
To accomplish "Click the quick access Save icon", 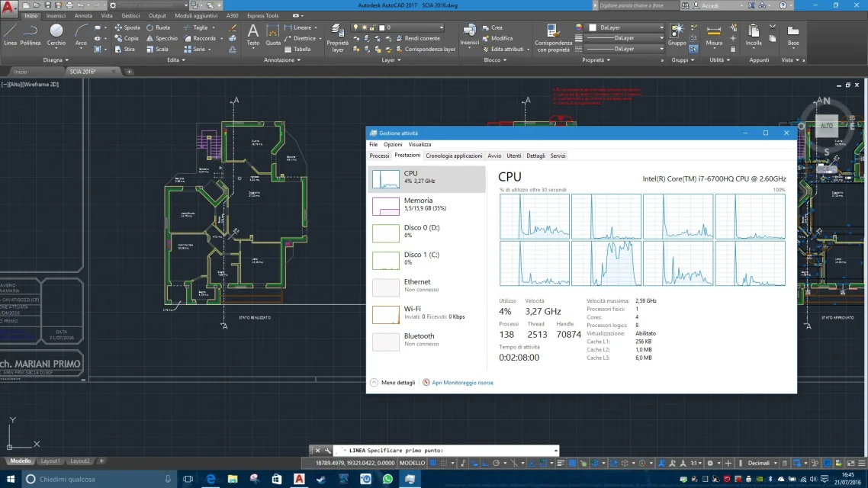I will pyautogui.click(x=47, y=5).
